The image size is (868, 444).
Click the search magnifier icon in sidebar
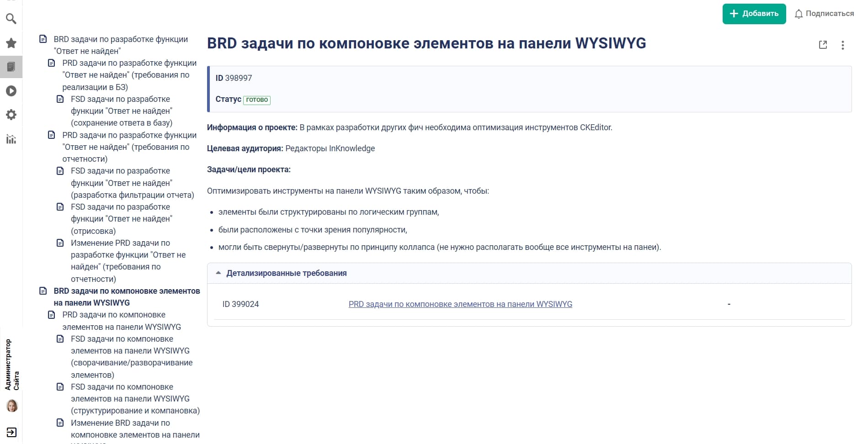pos(11,19)
